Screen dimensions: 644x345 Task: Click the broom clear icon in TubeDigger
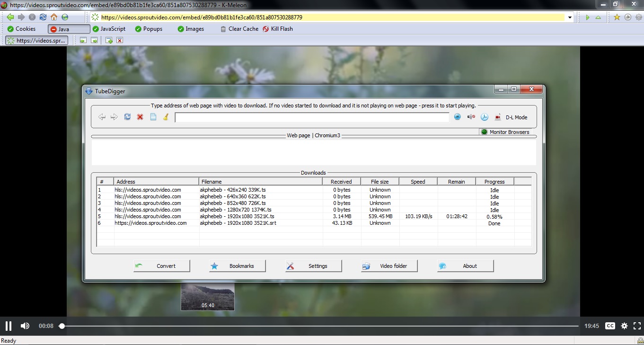coord(166,117)
